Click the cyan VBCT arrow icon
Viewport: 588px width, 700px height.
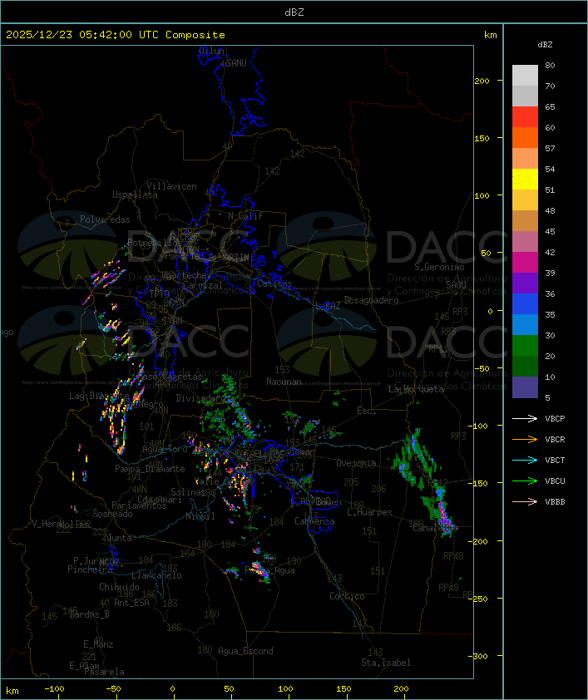525,461
